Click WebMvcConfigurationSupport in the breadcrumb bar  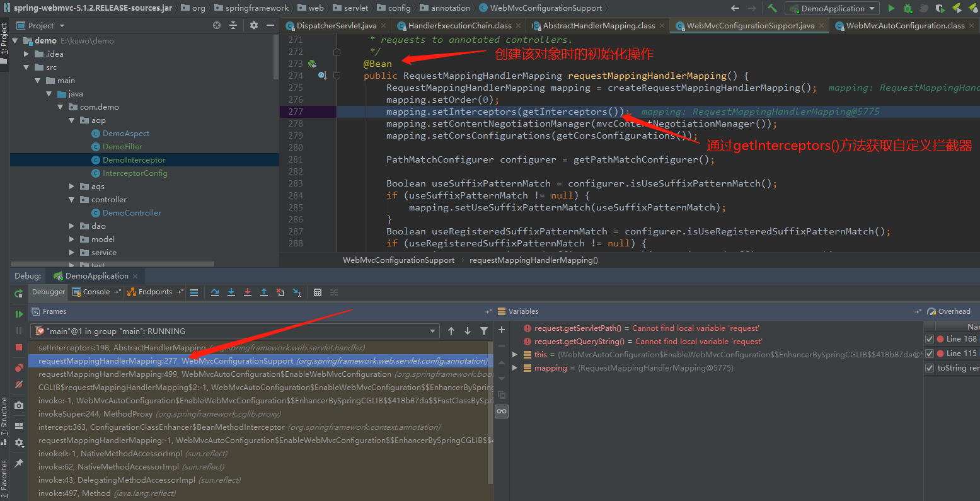coord(398,260)
